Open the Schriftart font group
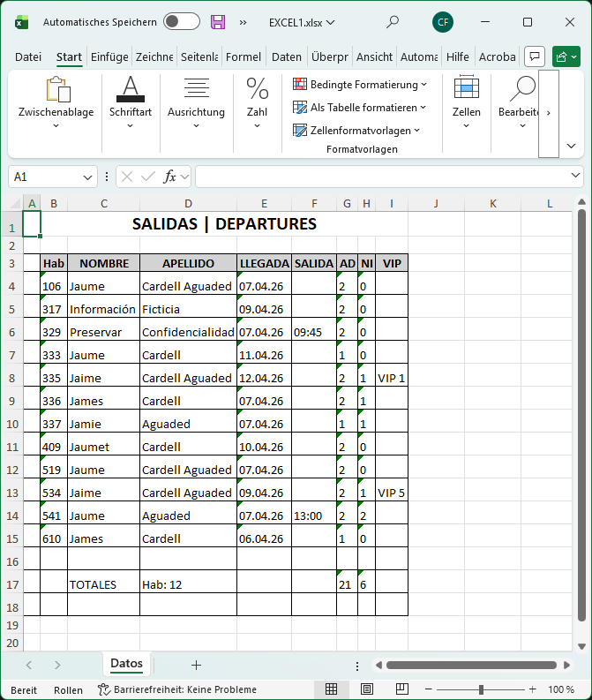Viewport: 592px width, 700px height. 131,102
